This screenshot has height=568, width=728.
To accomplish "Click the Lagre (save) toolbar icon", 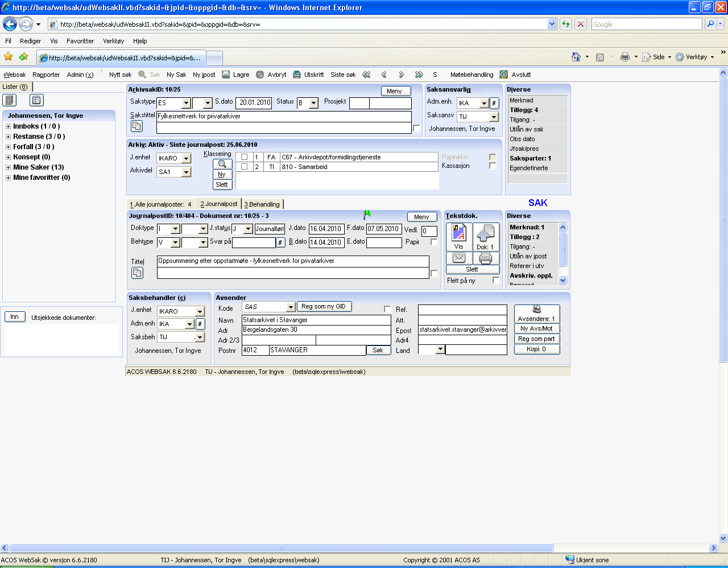I will click(226, 75).
